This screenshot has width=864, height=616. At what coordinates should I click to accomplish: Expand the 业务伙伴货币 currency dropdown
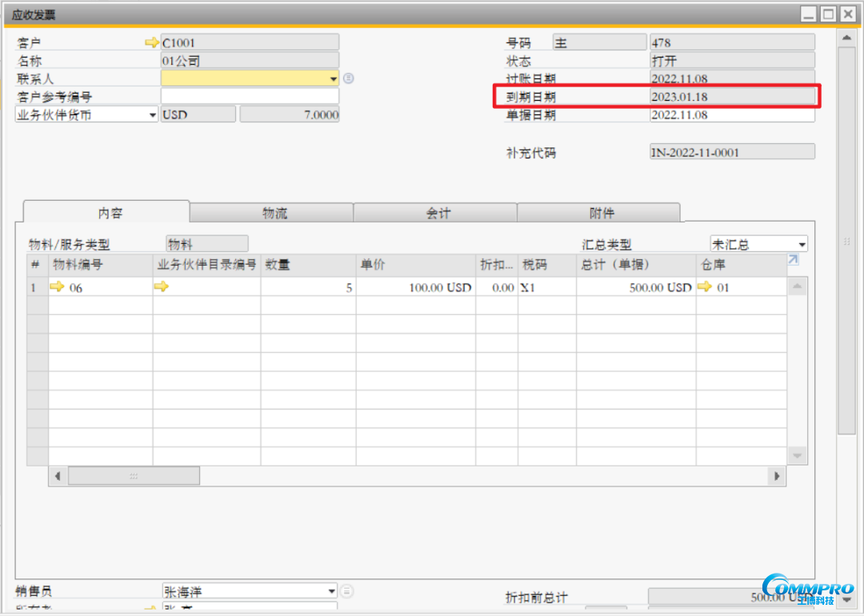pos(152,115)
